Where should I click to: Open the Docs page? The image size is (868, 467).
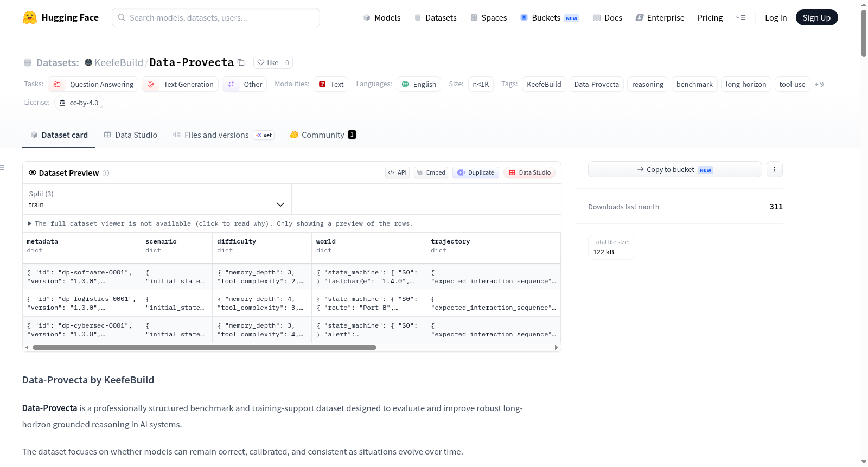point(608,17)
